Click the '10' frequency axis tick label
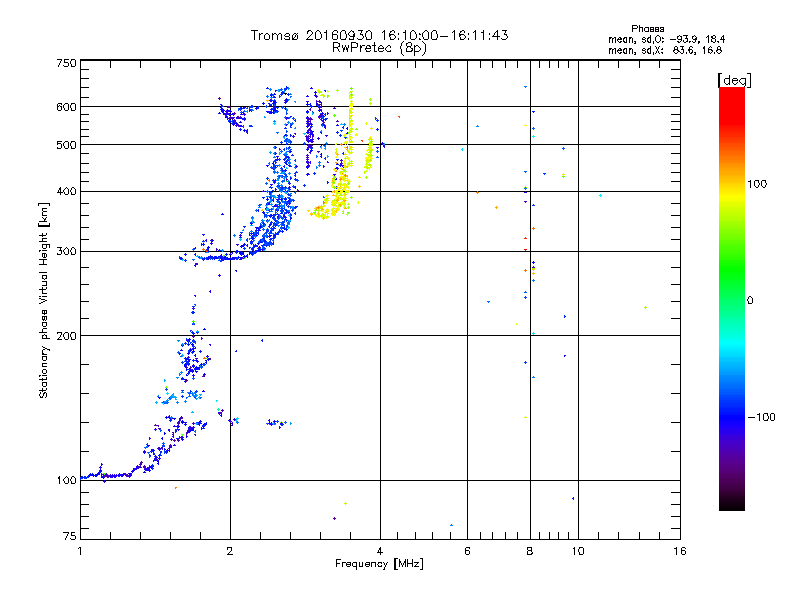Screen dimensions: 800x600 point(578,551)
